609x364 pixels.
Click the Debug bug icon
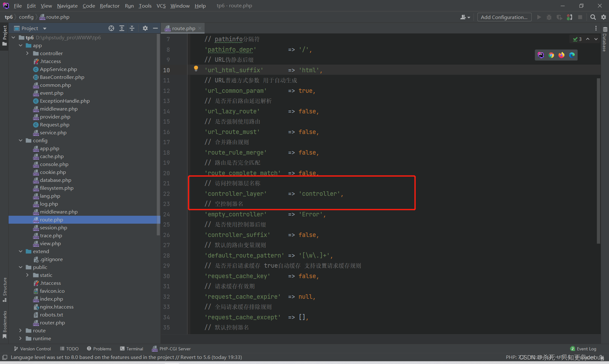pos(549,17)
